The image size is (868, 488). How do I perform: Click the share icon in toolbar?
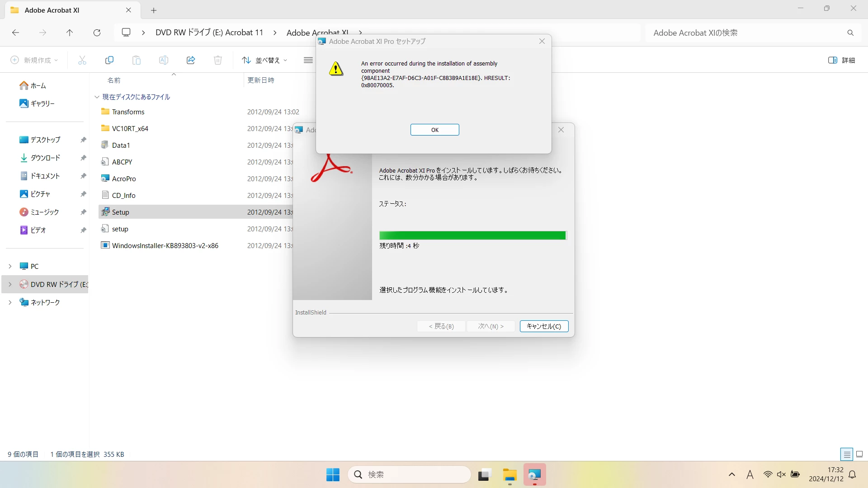tap(191, 60)
